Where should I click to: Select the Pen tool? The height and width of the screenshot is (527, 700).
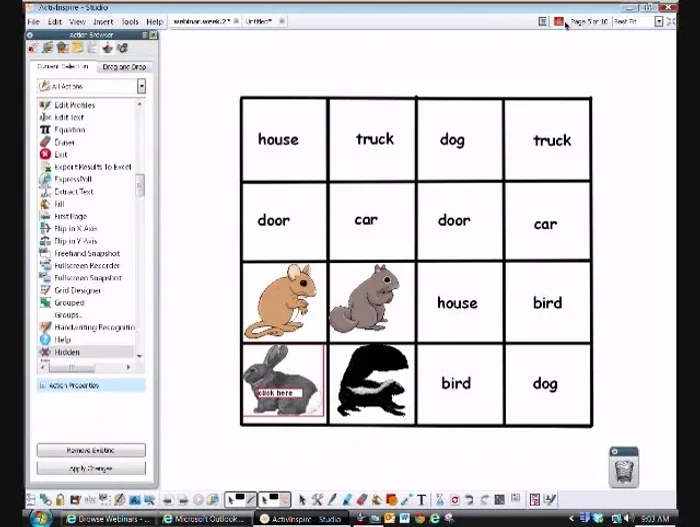[x=332, y=500]
